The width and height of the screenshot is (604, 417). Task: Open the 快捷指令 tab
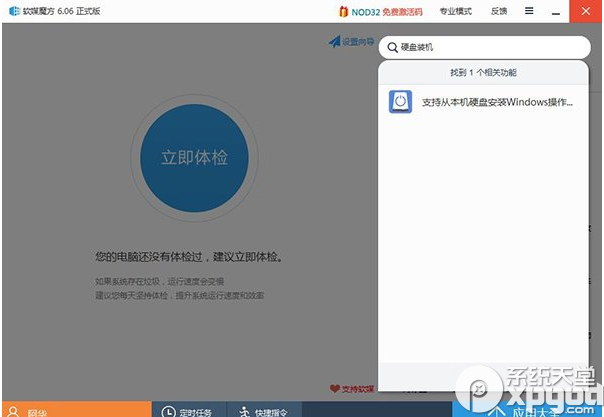(265, 409)
